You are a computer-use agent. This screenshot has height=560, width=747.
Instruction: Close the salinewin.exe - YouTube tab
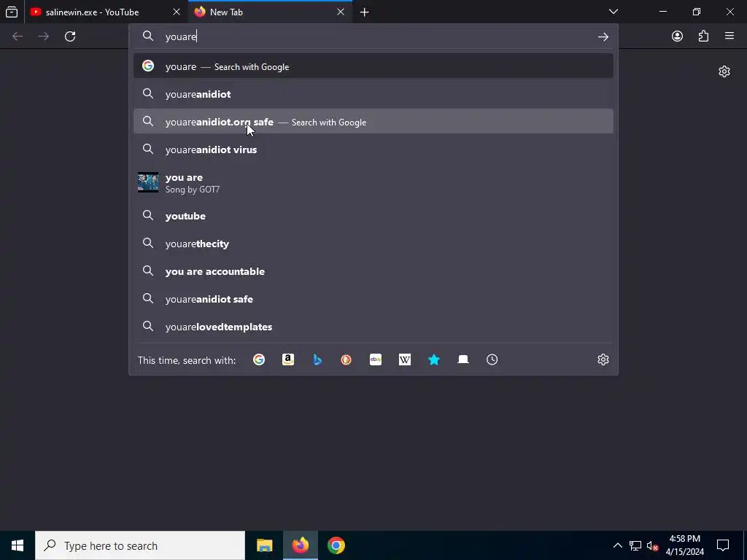(177, 12)
